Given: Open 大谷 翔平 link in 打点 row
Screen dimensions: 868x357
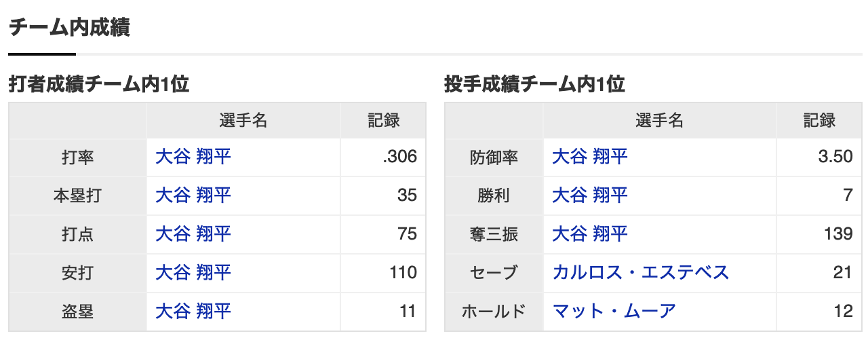Looking at the screenshot, I should (193, 234).
